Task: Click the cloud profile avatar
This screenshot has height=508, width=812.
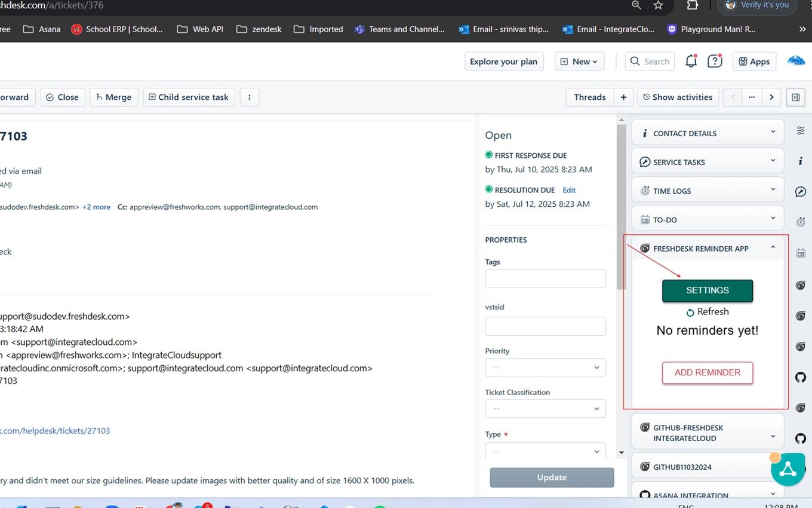Action: point(796,61)
